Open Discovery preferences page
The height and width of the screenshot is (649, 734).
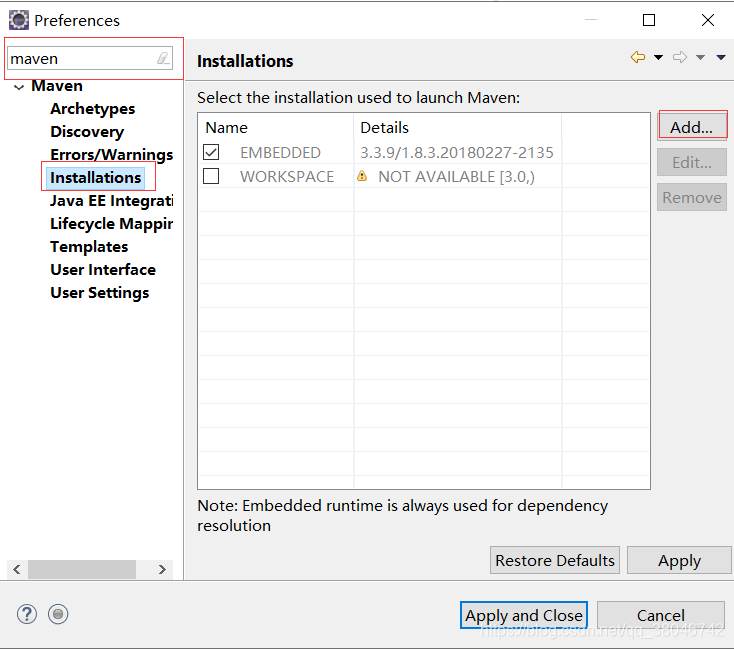(87, 132)
